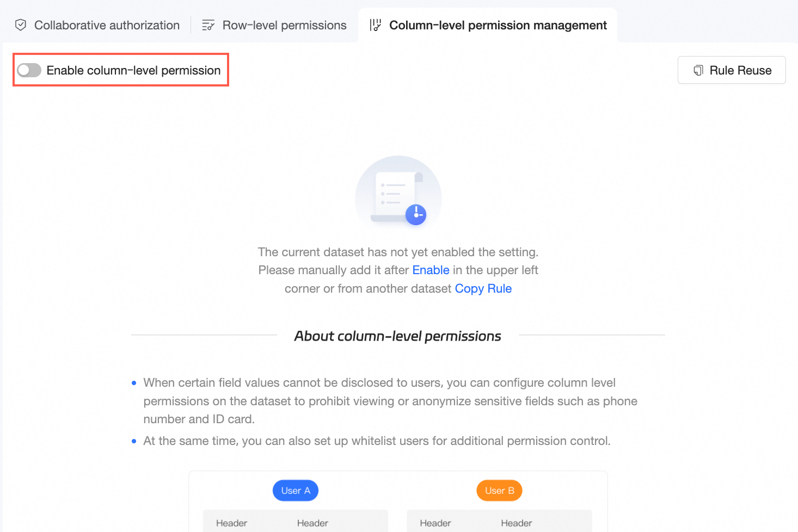
Task: Open the Collaborative authorization tab
Action: point(107,25)
